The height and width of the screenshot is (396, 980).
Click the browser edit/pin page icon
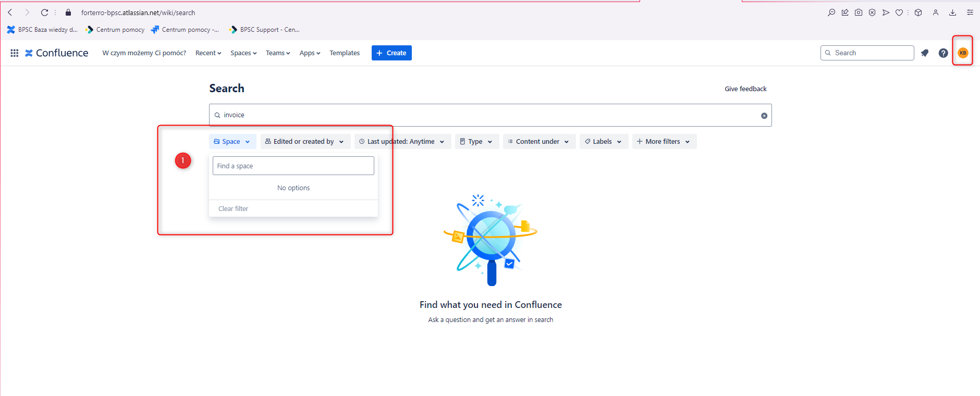click(845, 13)
